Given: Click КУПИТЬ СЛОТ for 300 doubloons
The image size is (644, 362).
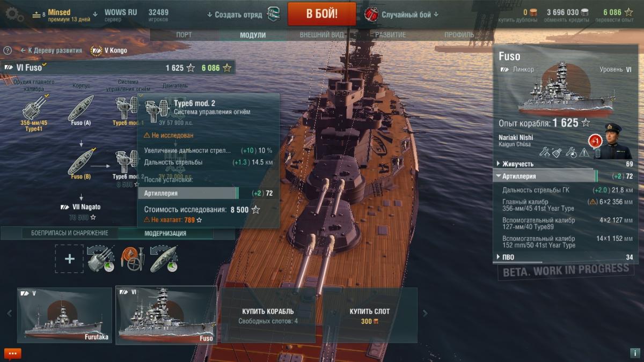Looking at the screenshot, I should tap(370, 315).
